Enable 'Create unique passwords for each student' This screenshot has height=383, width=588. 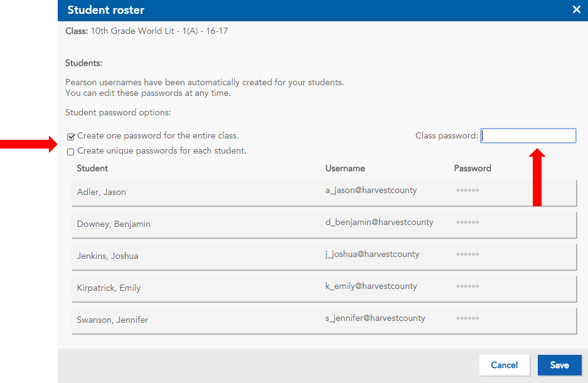tap(71, 151)
